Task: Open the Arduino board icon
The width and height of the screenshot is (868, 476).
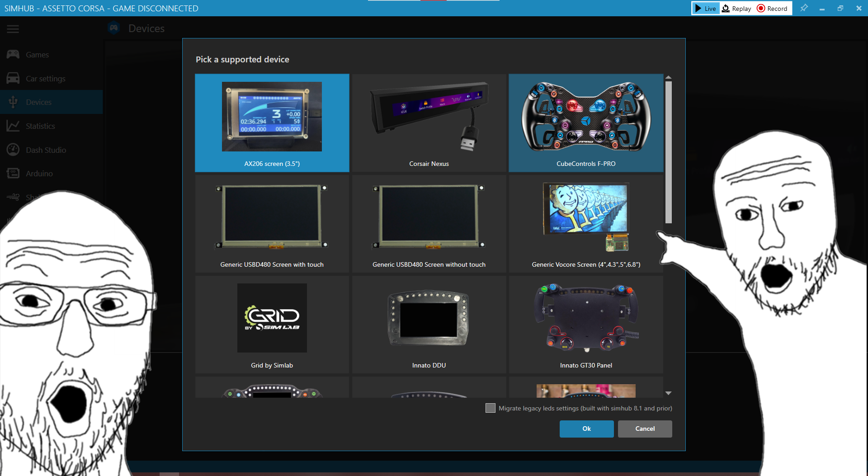Action: coord(13,174)
